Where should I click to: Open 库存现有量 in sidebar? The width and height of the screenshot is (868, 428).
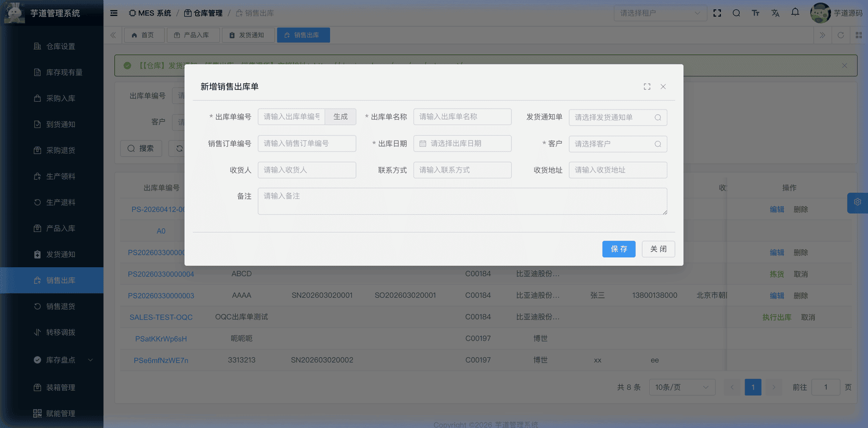(52, 72)
